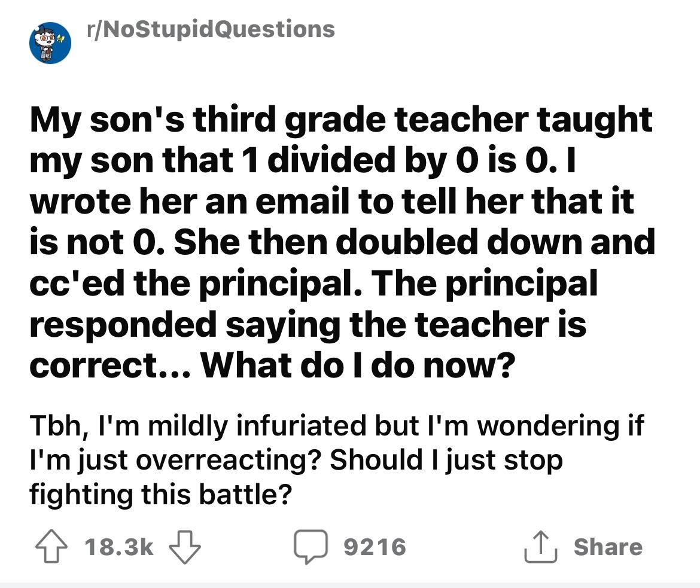Image resolution: width=700 pixels, height=588 pixels.
Task: Click "responded saying the teacher is" title line
Action: click(x=308, y=324)
